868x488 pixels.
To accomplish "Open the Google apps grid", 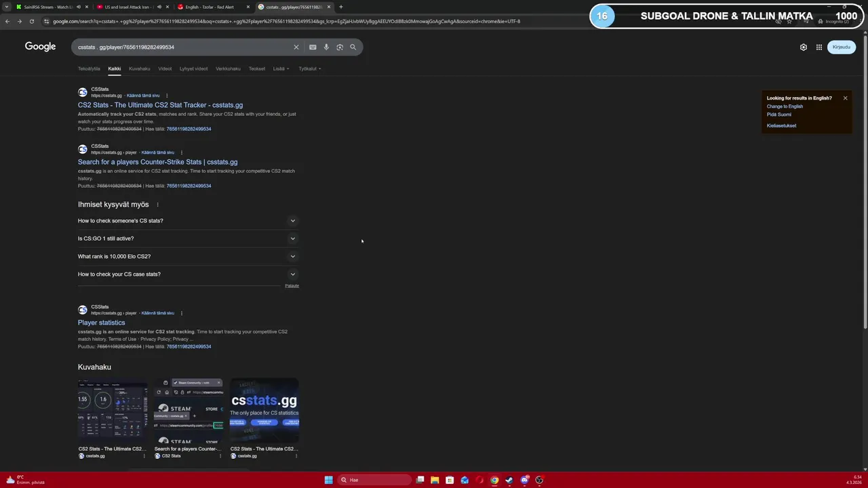I will coord(819,47).
